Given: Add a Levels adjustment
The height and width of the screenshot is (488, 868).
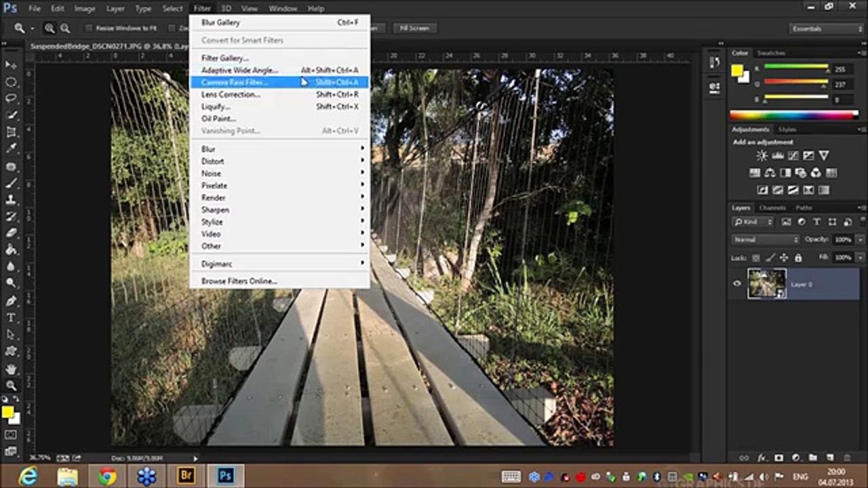Looking at the screenshot, I should [x=777, y=156].
